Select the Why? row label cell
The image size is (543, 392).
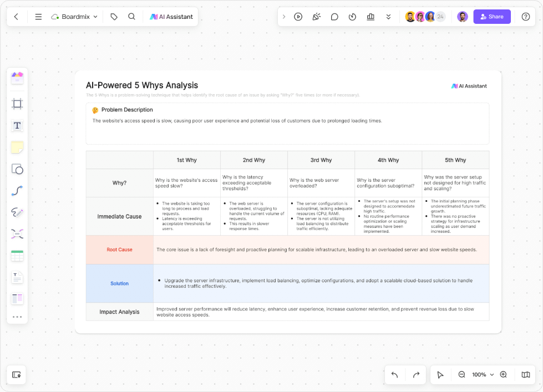(119, 183)
